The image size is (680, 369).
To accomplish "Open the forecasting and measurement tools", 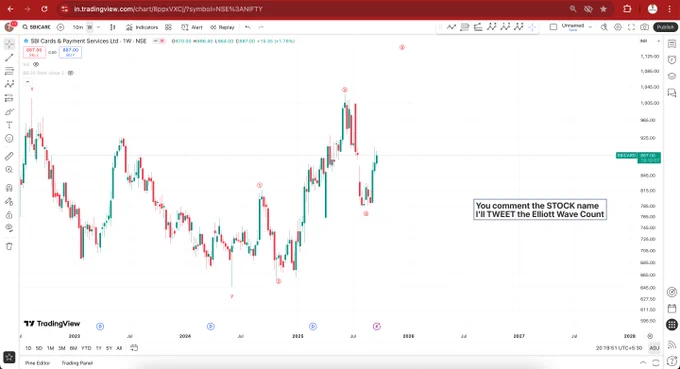I will (x=9, y=98).
